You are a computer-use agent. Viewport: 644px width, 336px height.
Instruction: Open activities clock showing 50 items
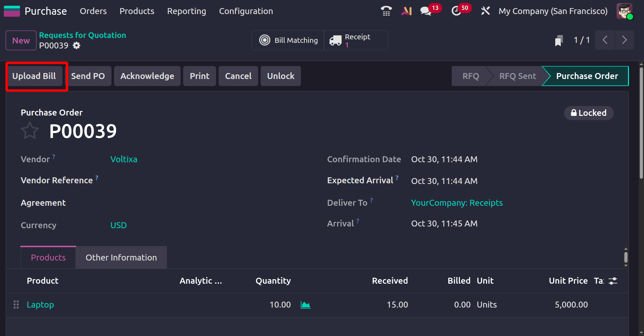(x=456, y=11)
